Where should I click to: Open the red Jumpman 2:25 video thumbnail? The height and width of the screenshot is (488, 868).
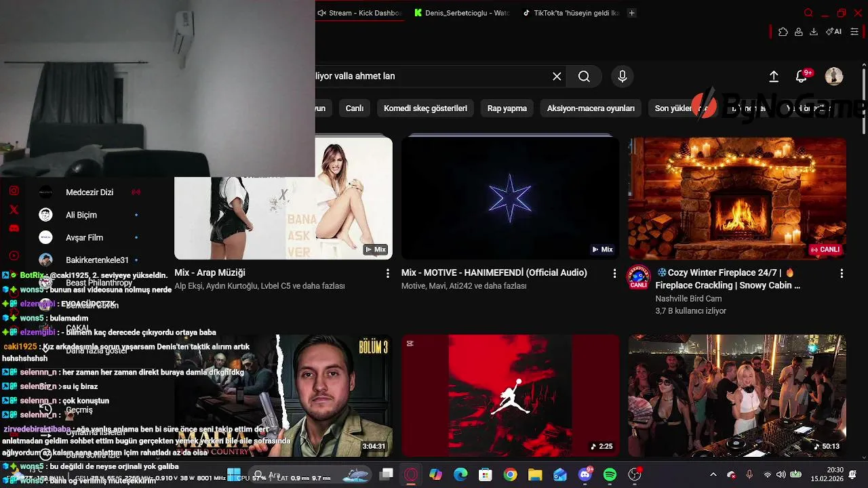click(510, 395)
